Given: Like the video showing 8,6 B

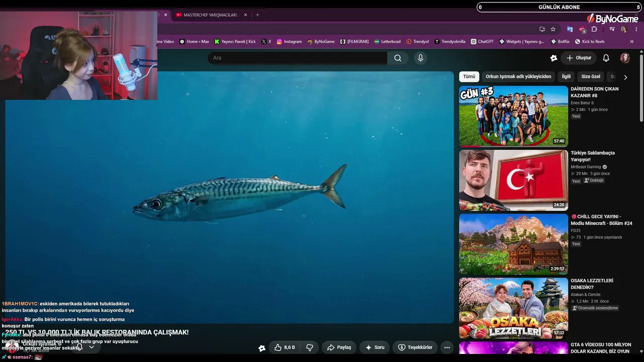Looking at the screenshot, I should [x=285, y=347].
